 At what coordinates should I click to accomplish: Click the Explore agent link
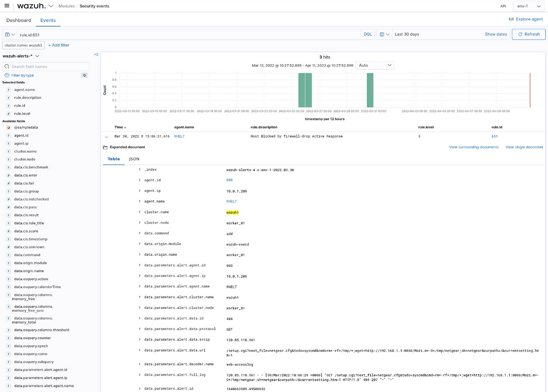click(526, 19)
